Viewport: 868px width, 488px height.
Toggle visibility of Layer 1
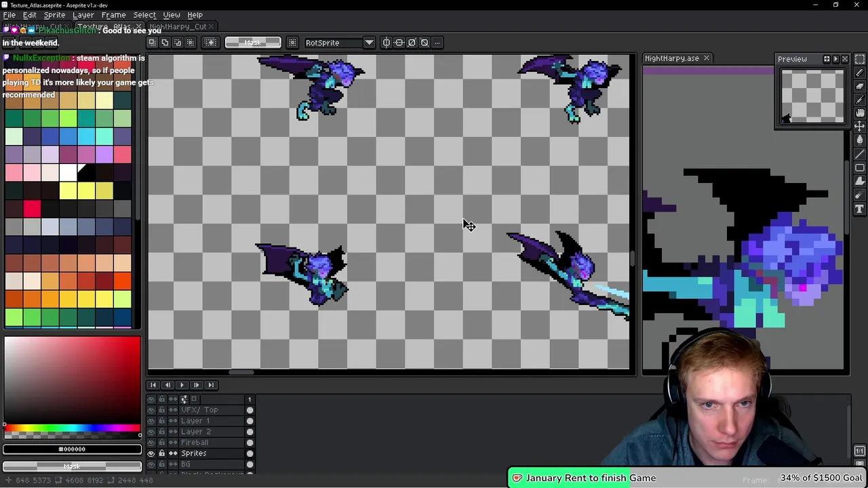click(x=151, y=421)
